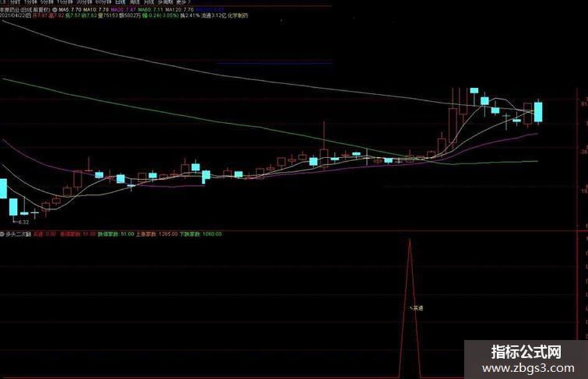Image resolution: width=588 pixels, height=379 pixels.
Task: Click the round icon before MA5
Action: pyautogui.click(x=54, y=9)
